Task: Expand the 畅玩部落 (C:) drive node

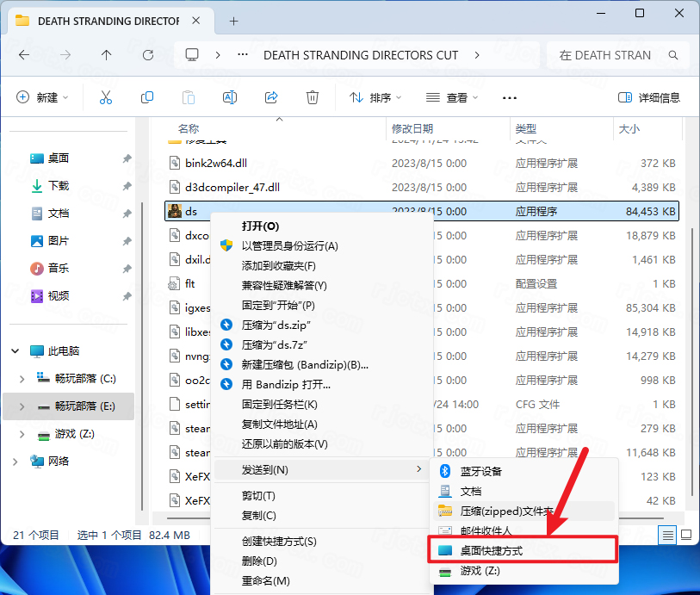Action: (22, 379)
